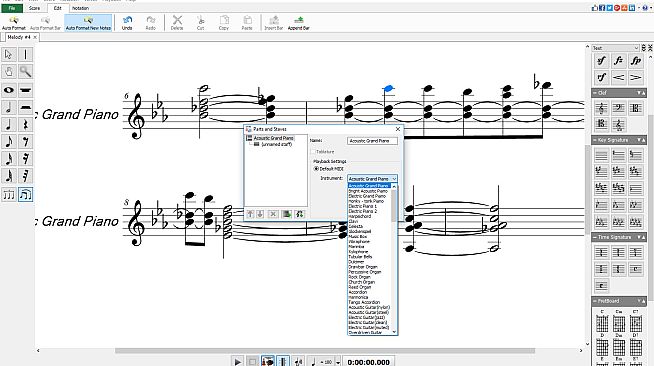Image resolution: width=654 pixels, height=366 pixels.
Task: Click the instrument list scrollbar thumb
Action: point(394,206)
